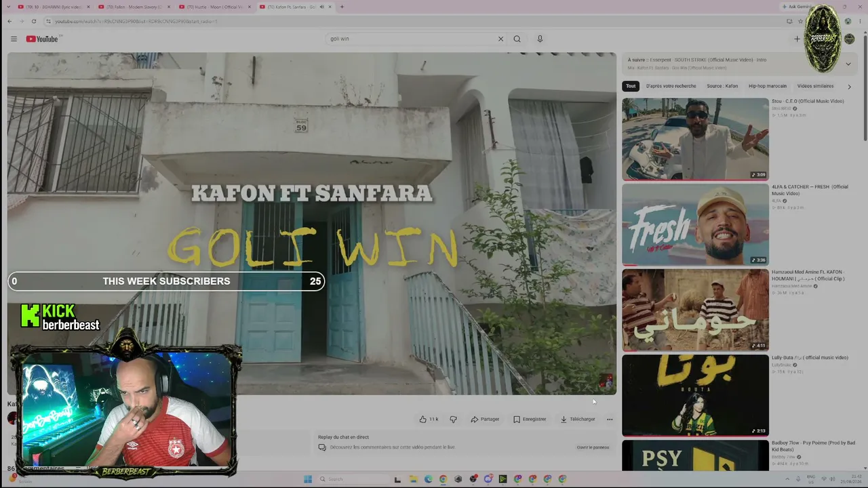Reload the page with the refresh icon
The height and width of the screenshot is (488, 868).
pos(33,21)
